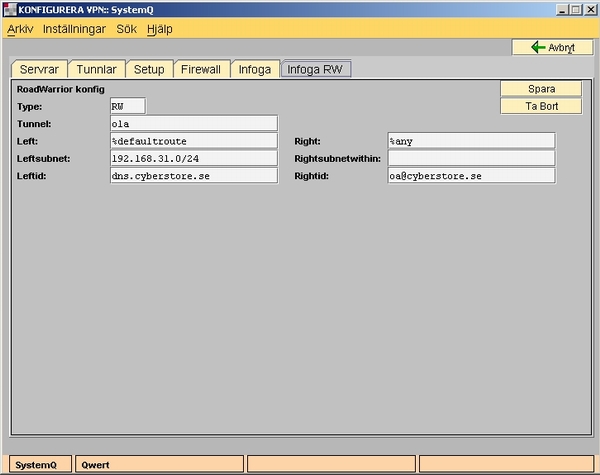Focus the Rightid field with oa@cyberstore.se
600x475 pixels.
tap(471, 176)
